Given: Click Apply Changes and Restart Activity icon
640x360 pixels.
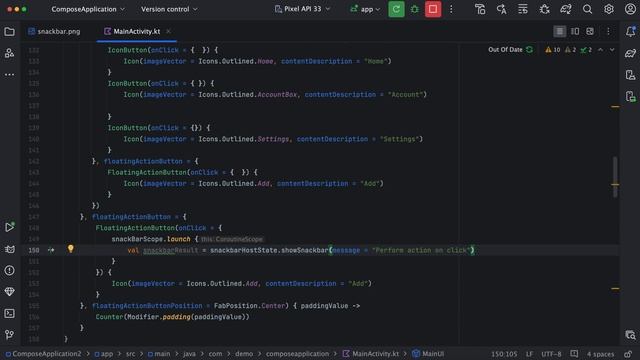Looking at the screenshot, I should (x=502, y=9).
